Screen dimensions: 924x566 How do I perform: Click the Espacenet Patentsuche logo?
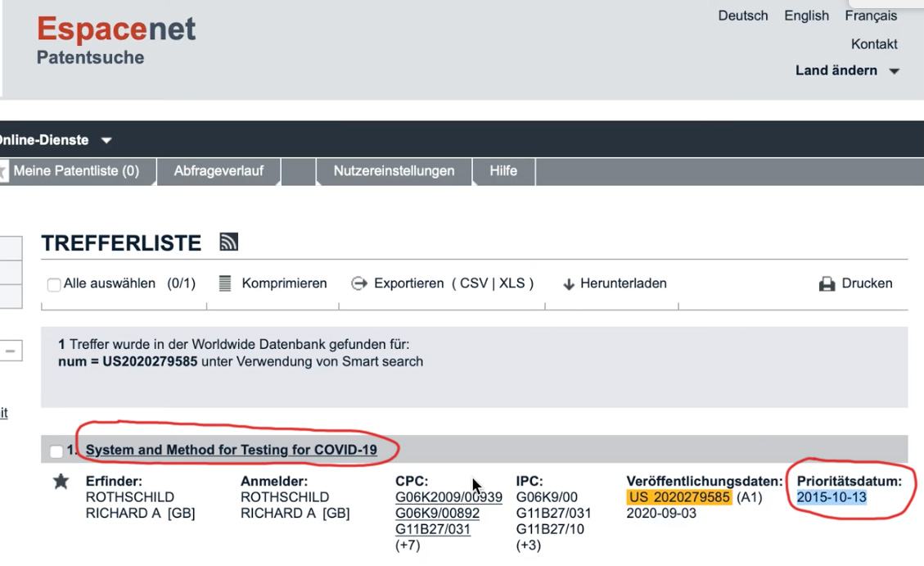[x=115, y=41]
